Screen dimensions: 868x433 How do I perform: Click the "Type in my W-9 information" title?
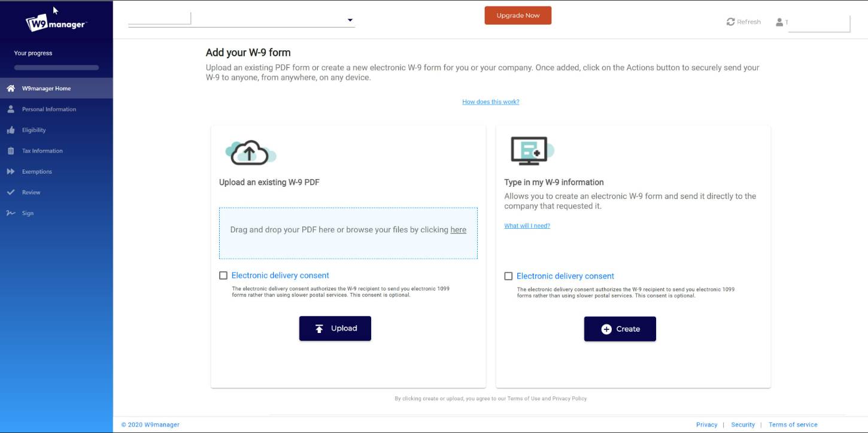pos(554,182)
